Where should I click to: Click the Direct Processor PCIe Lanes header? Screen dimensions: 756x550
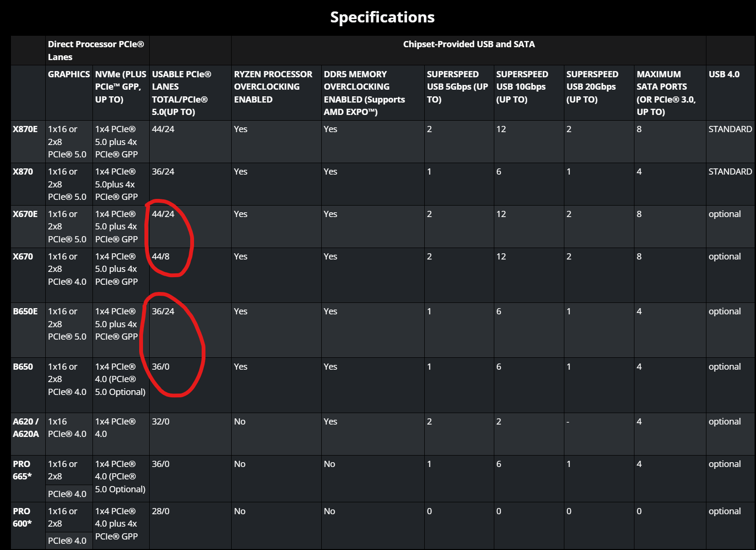[96, 51]
